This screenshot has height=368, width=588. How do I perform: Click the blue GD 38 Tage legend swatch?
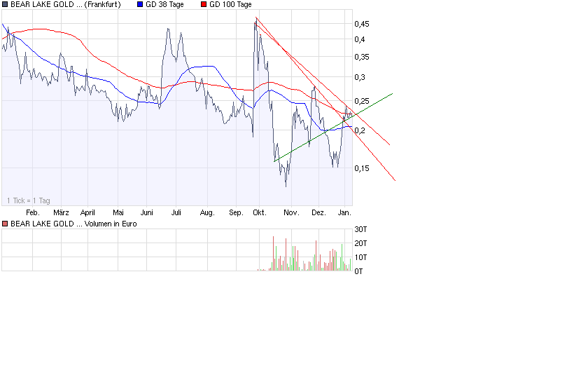pos(140,4)
